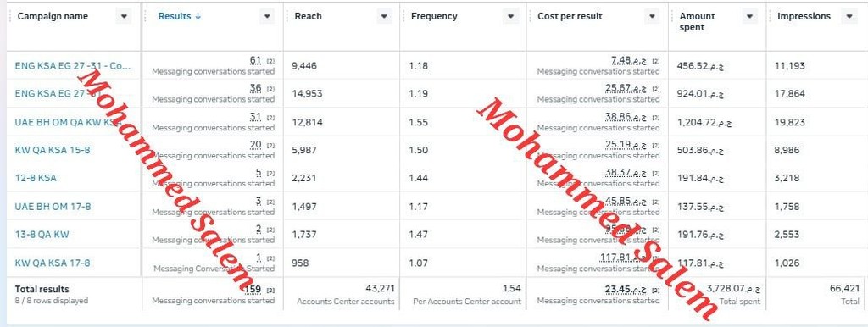Open the UAE BH OM 17-8 campaign
The image size is (868, 327).
[53, 207]
